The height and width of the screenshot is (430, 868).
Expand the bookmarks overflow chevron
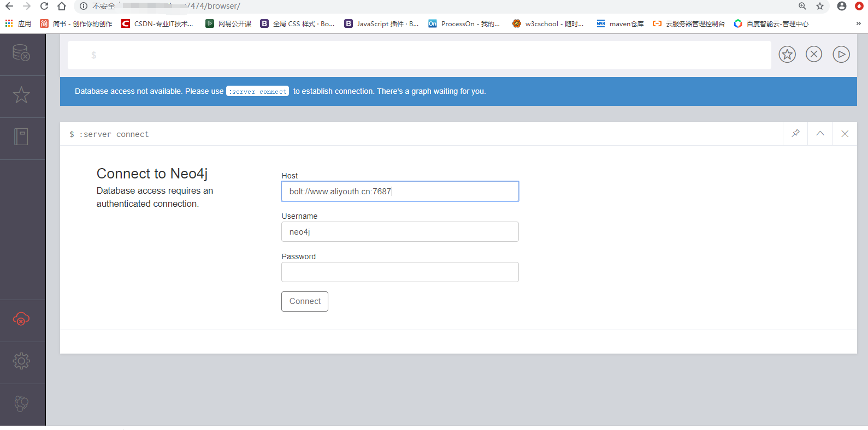(858, 23)
